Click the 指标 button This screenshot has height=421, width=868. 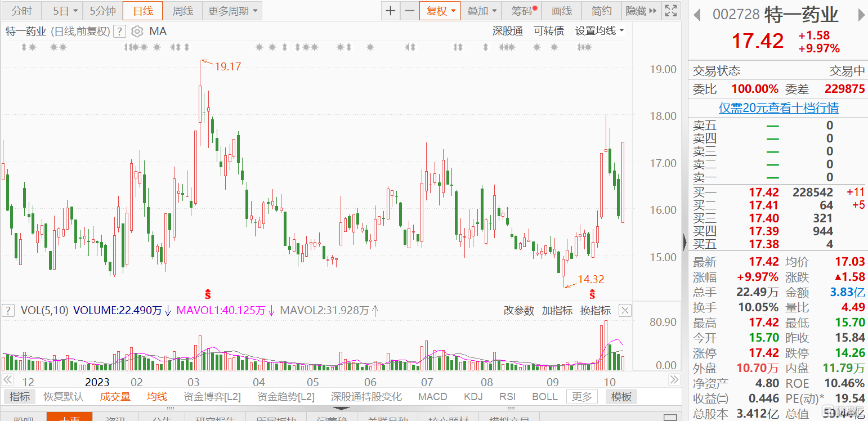20,397
